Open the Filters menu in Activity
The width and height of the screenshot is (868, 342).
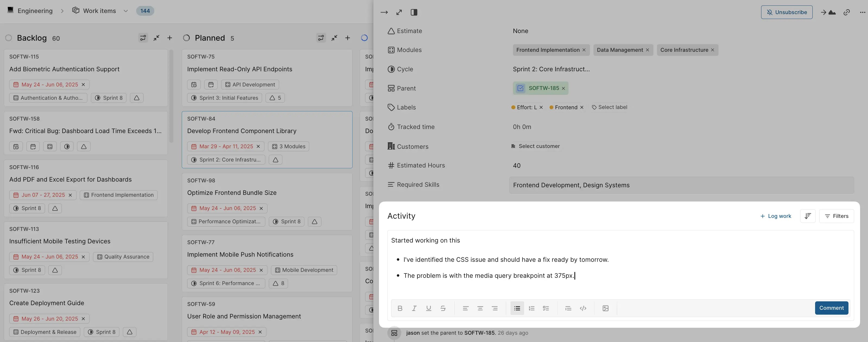(836, 216)
